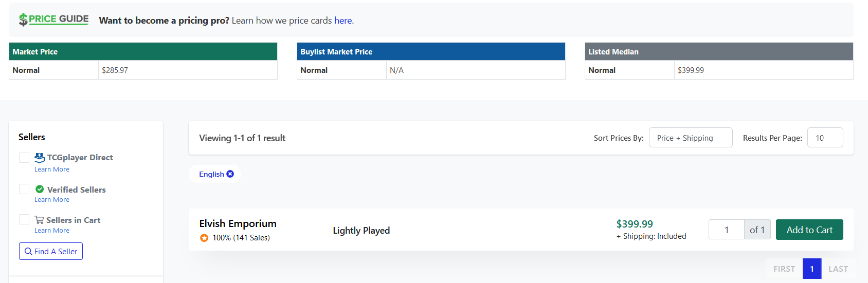Click Learn More under TCGplayer Direct
Image resolution: width=868 pixels, height=283 pixels.
[x=52, y=169]
